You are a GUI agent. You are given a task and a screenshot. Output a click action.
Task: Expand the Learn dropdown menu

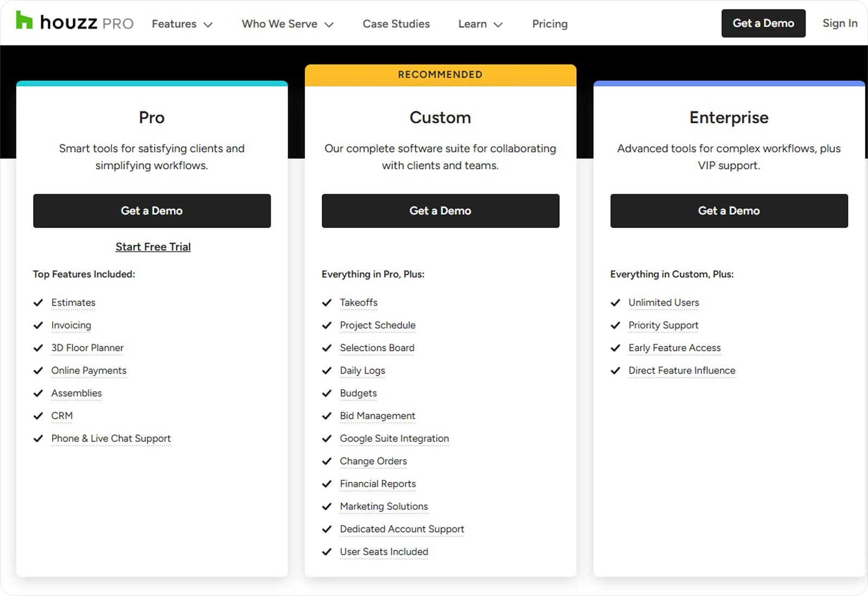click(480, 24)
